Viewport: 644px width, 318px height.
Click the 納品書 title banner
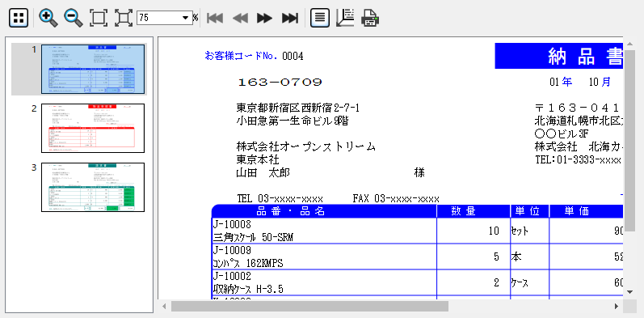point(559,56)
